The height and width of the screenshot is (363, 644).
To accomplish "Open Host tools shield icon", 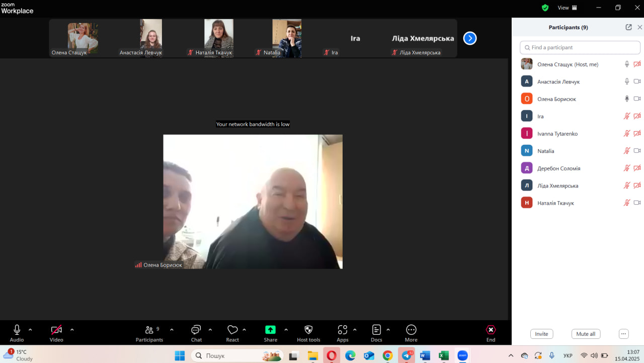I will click(x=308, y=330).
